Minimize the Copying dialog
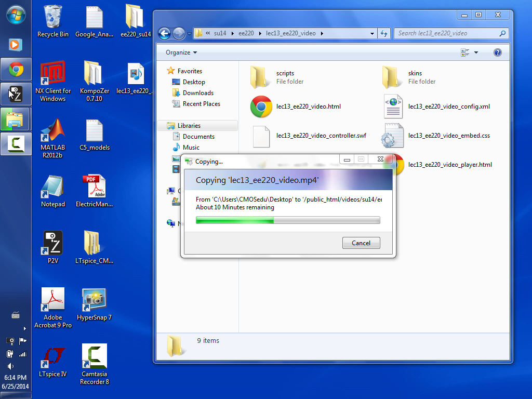This screenshot has height=399, width=532. (x=347, y=159)
